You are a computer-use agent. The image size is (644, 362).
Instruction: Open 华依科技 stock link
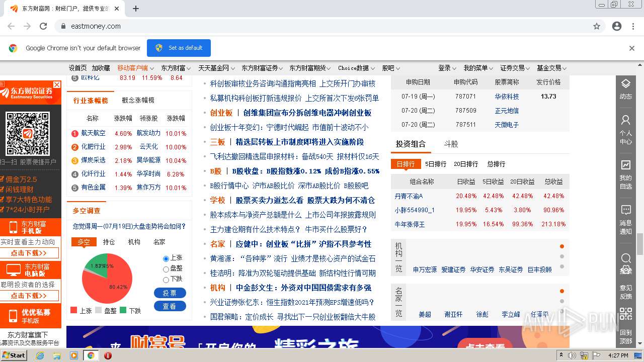507,96
